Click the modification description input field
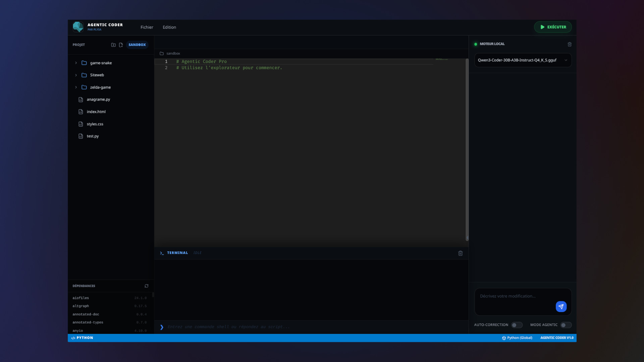Screen dimensions: 644x362 [518, 298]
